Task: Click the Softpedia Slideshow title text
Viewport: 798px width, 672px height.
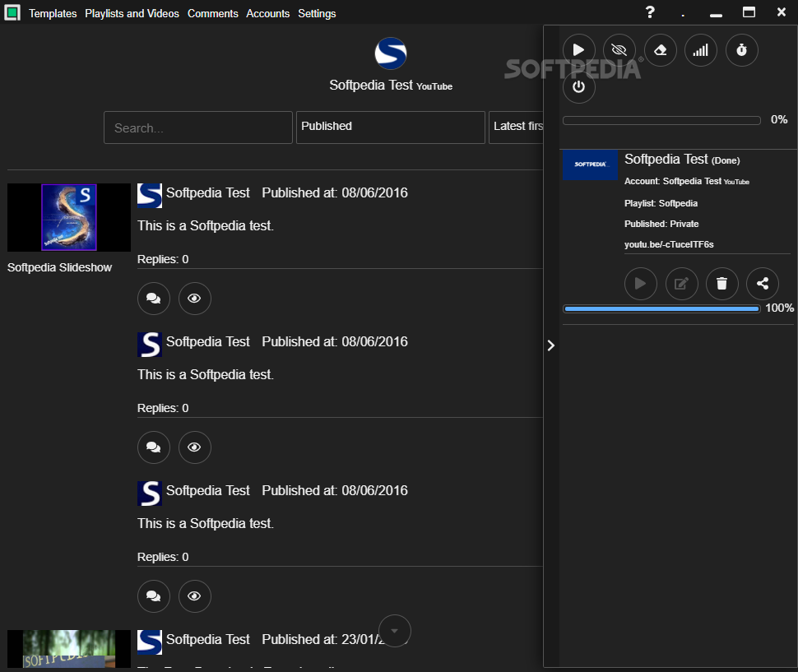Action: tap(59, 267)
